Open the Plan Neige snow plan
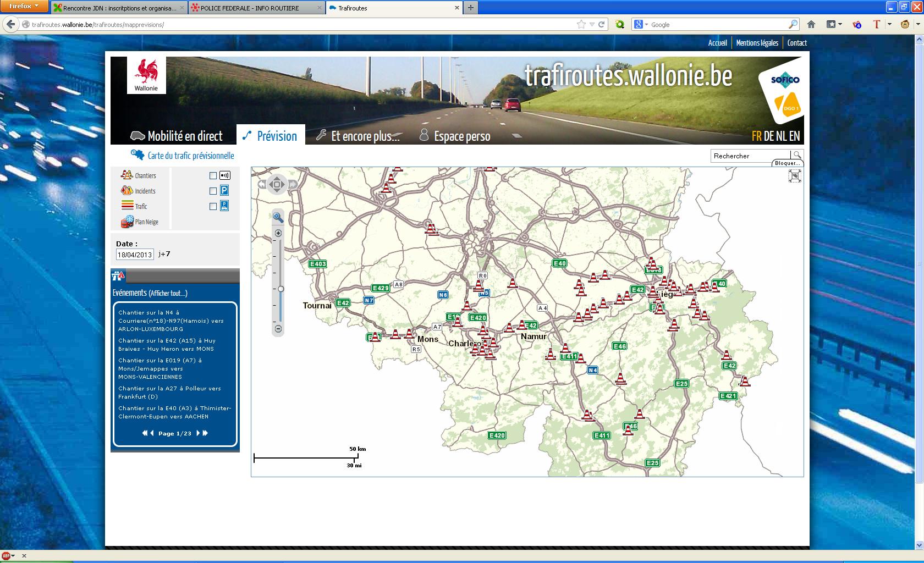The image size is (924, 563). tap(140, 222)
